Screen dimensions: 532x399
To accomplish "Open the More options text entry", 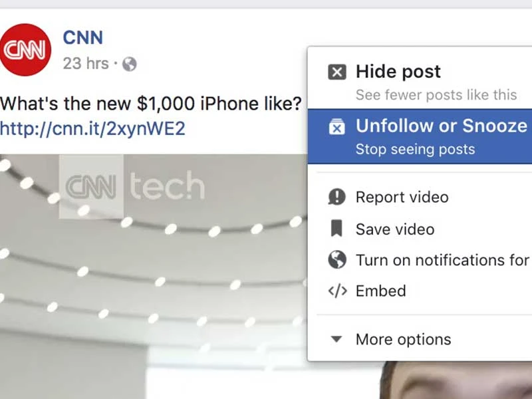I will (x=403, y=339).
